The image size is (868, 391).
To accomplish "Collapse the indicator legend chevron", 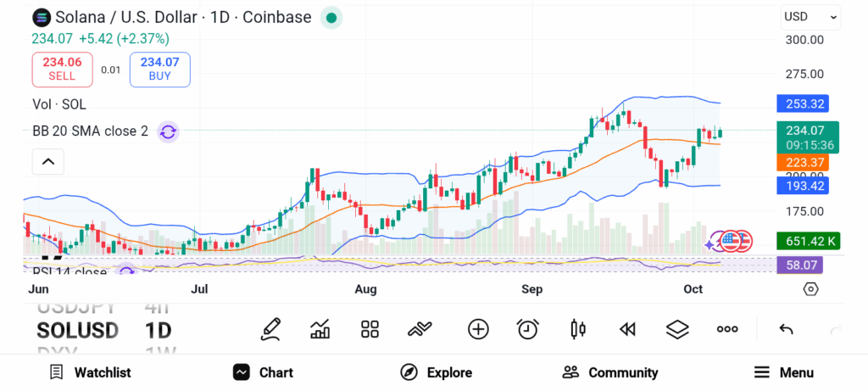I will [x=48, y=162].
